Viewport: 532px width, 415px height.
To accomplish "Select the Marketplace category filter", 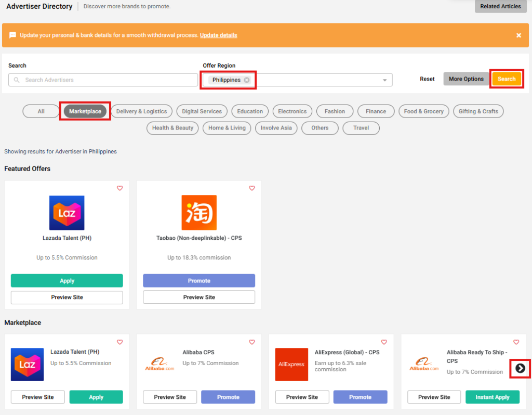I will coord(85,111).
